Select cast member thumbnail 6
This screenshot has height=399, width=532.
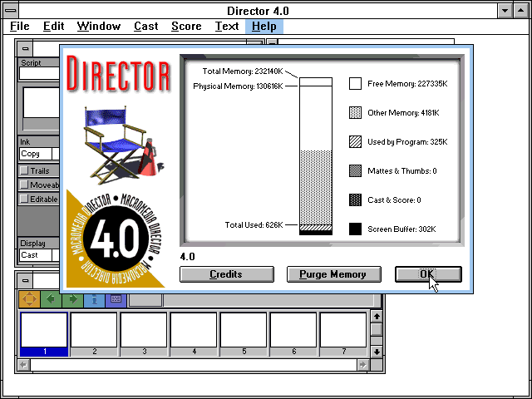click(293, 334)
